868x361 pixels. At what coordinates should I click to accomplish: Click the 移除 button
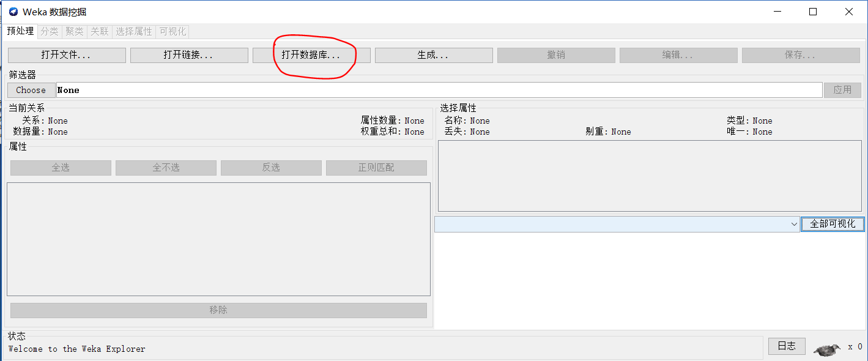[x=218, y=310]
